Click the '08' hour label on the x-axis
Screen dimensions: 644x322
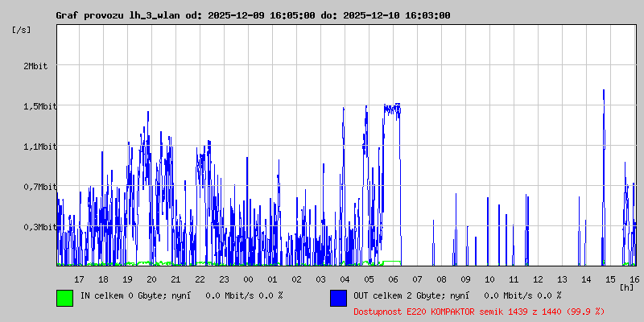441,279
